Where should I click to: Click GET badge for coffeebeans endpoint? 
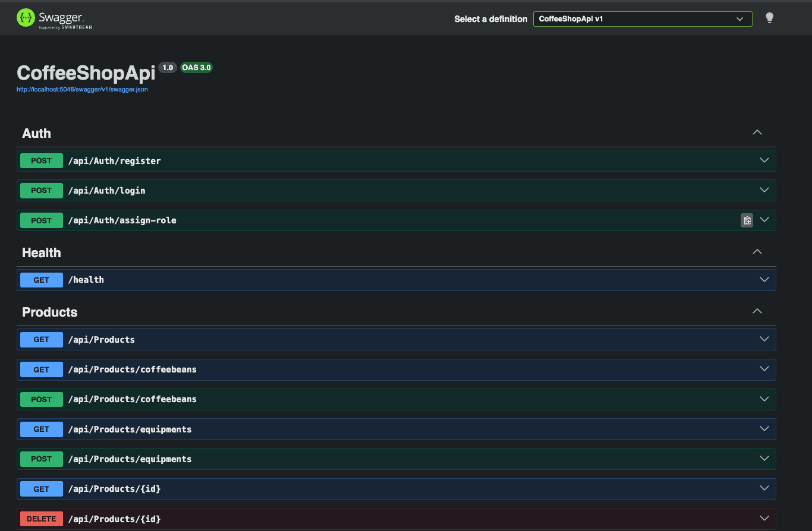(42, 369)
